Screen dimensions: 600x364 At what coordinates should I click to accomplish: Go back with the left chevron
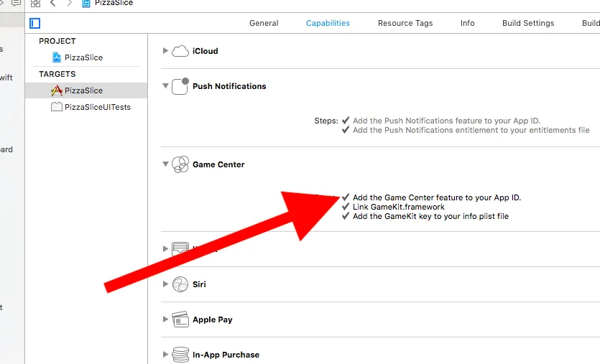pyautogui.click(x=53, y=4)
